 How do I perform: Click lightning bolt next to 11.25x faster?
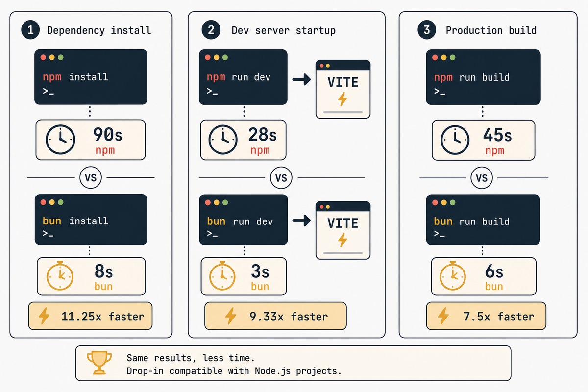44,316
